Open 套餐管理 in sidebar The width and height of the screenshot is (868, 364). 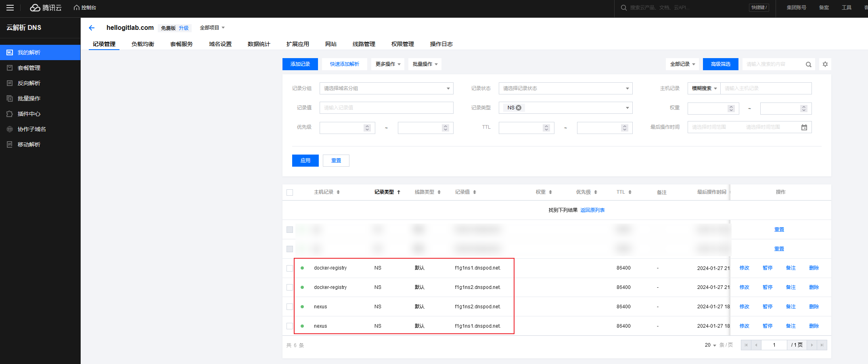pyautogui.click(x=40, y=68)
